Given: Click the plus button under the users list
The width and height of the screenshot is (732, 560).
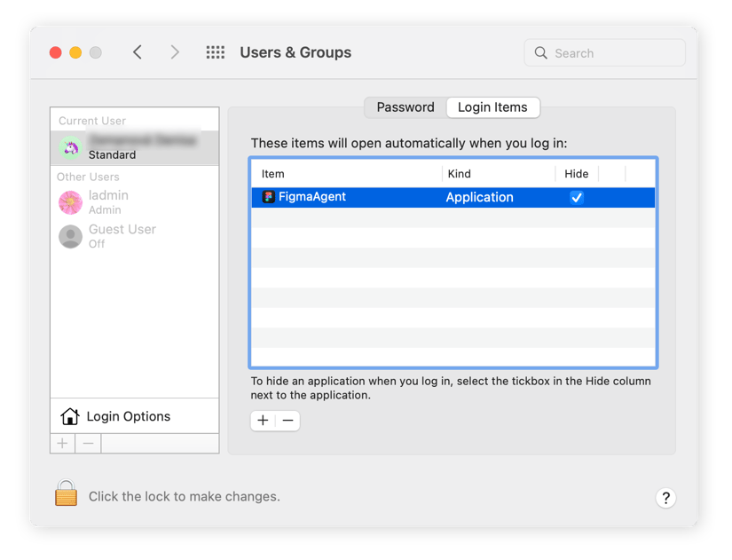Looking at the screenshot, I should (61, 443).
